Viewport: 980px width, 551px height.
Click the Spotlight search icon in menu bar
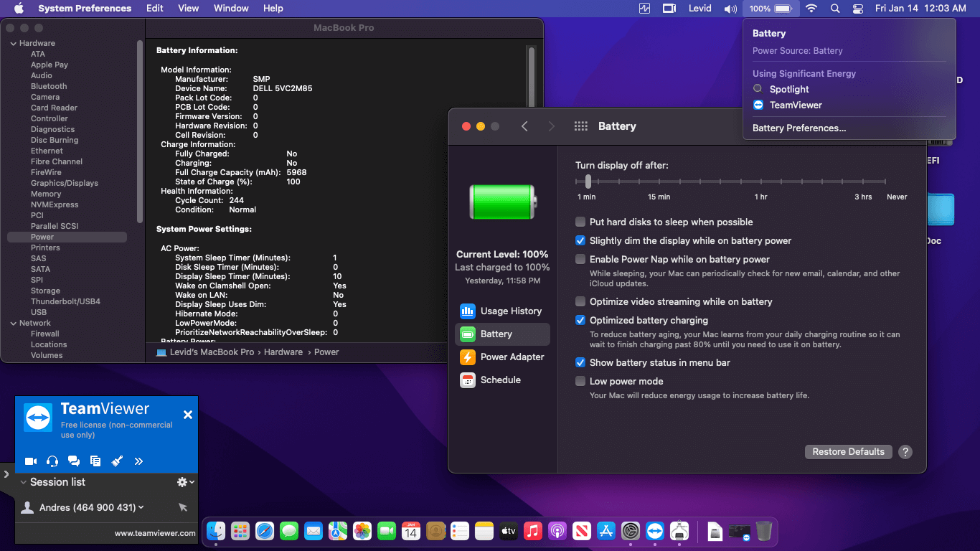pyautogui.click(x=835, y=9)
